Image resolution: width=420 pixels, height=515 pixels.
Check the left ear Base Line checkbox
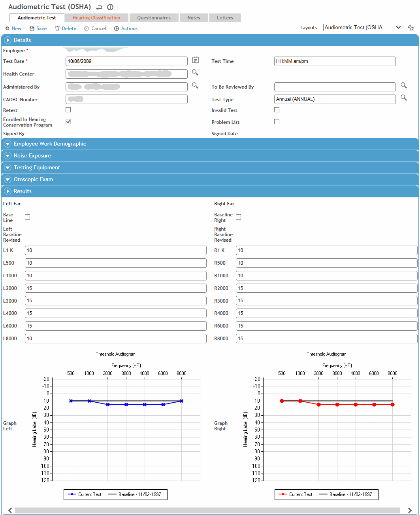[27, 217]
